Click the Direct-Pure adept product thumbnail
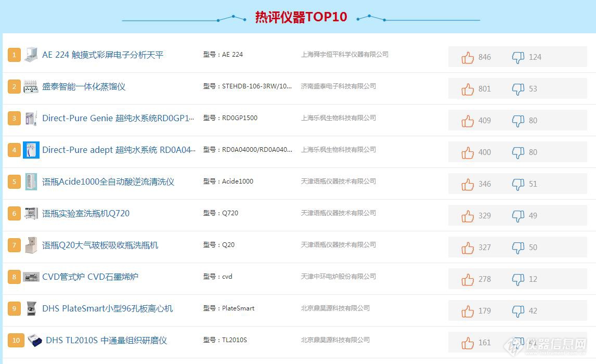The width and height of the screenshot is (596, 364). [x=31, y=150]
